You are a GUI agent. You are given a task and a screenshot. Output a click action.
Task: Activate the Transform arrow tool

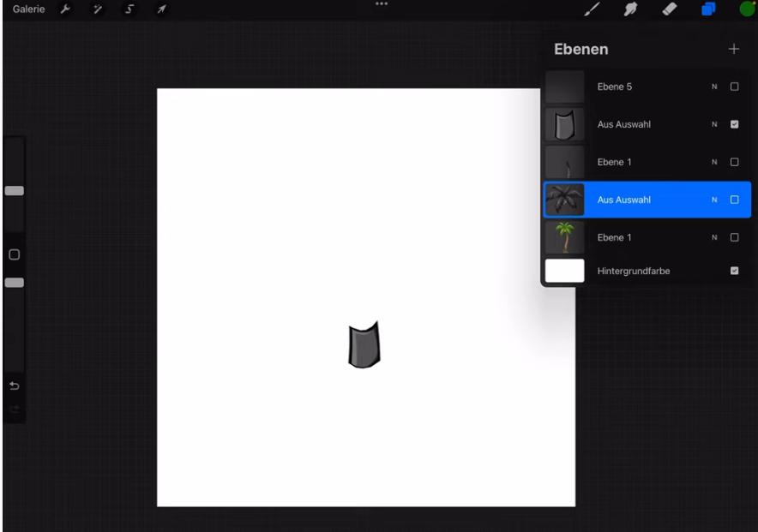[x=161, y=9]
